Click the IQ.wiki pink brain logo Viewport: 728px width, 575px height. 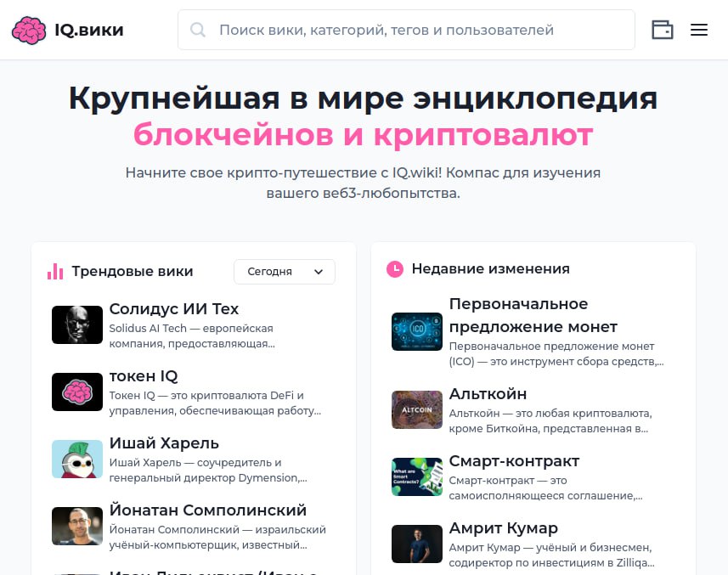point(29,31)
